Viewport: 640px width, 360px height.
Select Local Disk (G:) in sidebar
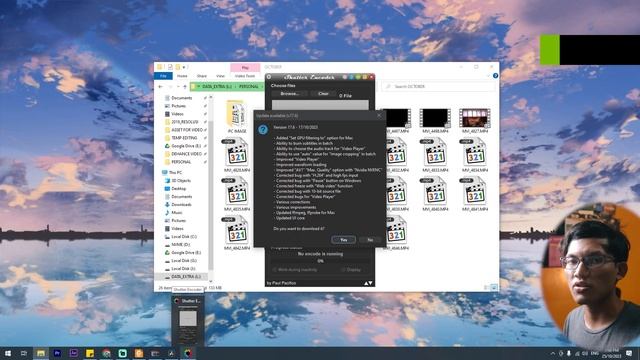[x=184, y=260]
